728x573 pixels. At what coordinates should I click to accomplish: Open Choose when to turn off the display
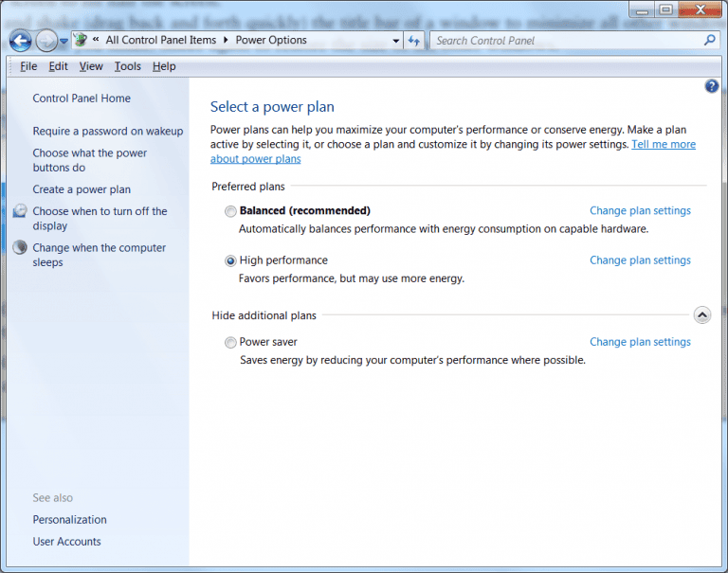(x=100, y=219)
